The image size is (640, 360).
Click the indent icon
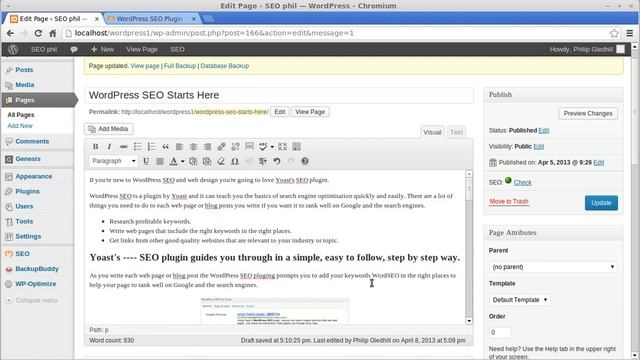click(x=263, y=161)
